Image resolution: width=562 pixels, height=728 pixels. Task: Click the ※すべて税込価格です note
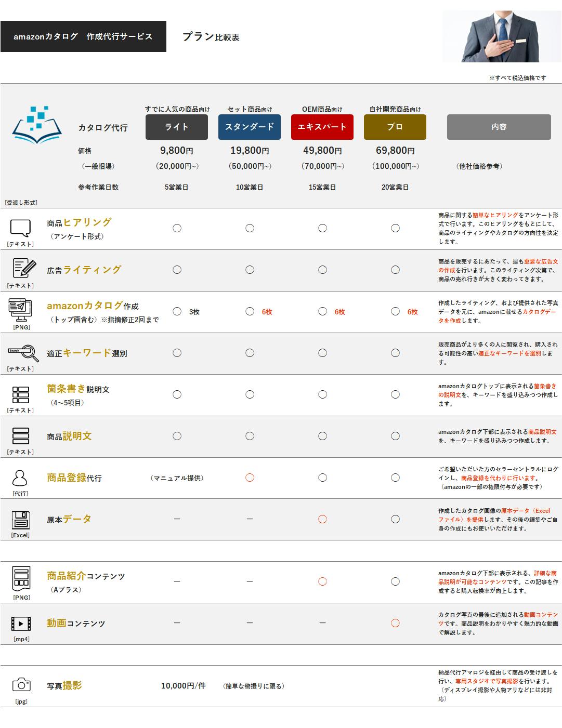517,78
